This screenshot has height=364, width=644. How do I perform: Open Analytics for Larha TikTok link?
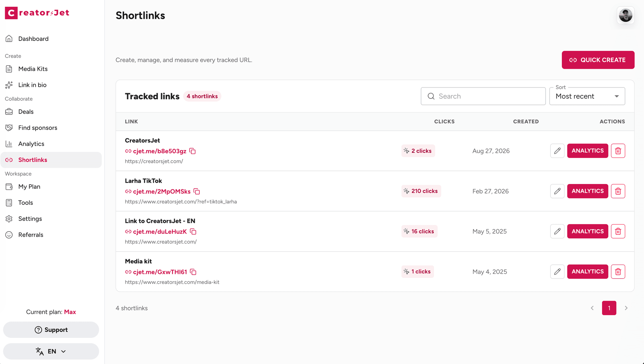[x=587, y=191]
